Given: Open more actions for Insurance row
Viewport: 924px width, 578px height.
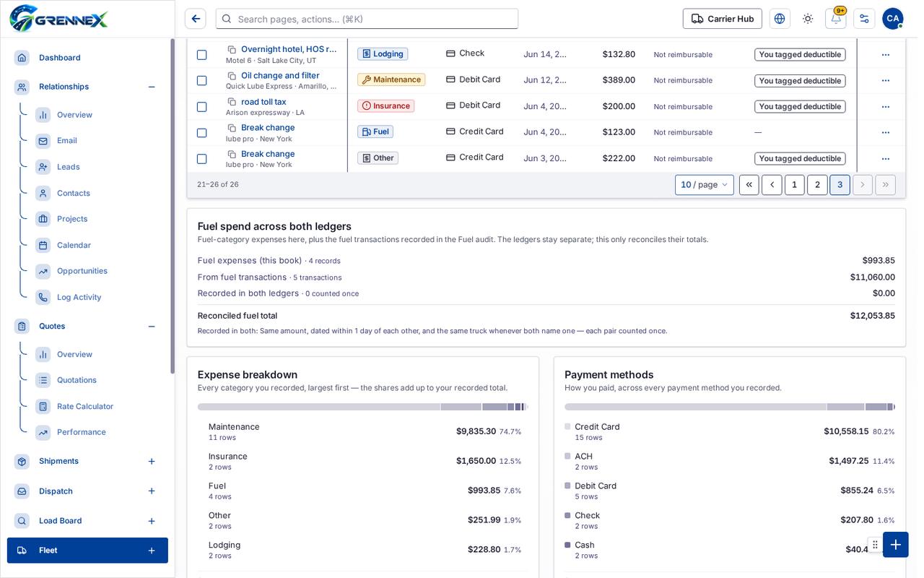Looking at the screenshot, I should point(886,107).
